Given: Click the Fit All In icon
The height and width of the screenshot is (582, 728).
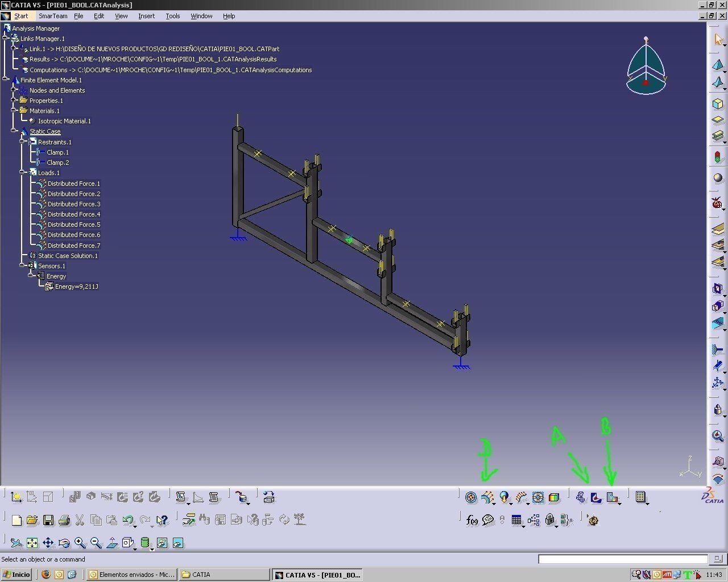Looking at the screenshot, I should (x=32, y=543).
